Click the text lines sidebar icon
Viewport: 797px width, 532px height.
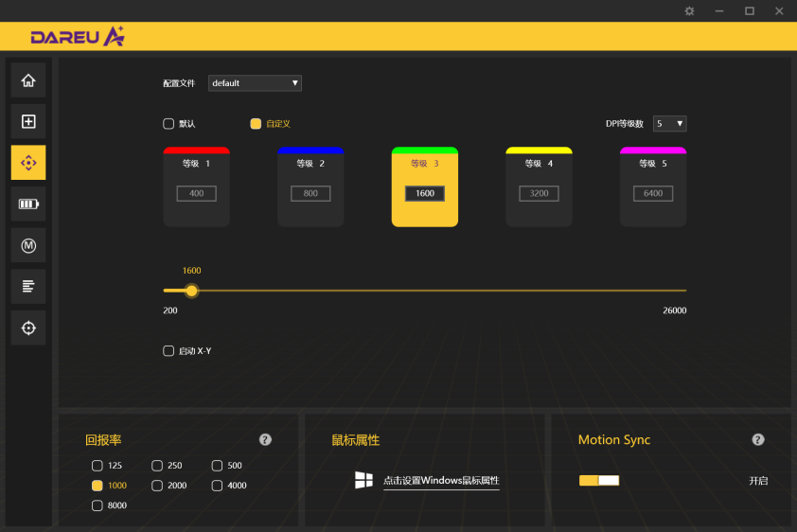click(x=28, y=287)
